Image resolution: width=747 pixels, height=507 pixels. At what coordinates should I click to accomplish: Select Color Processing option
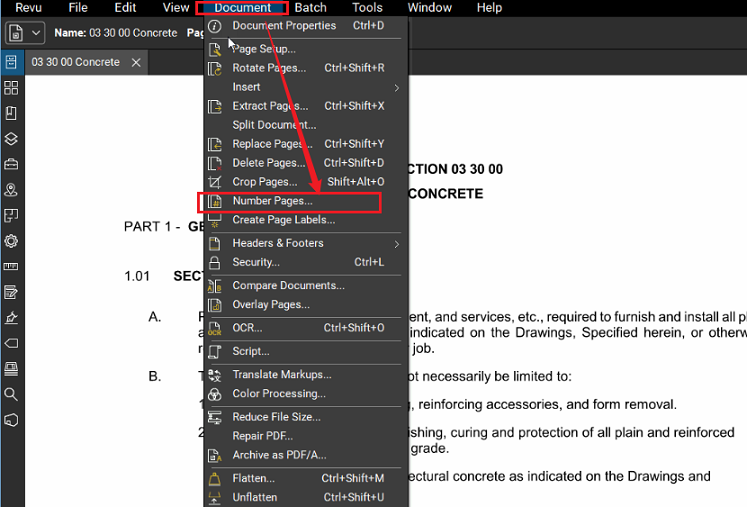point(305,394)
